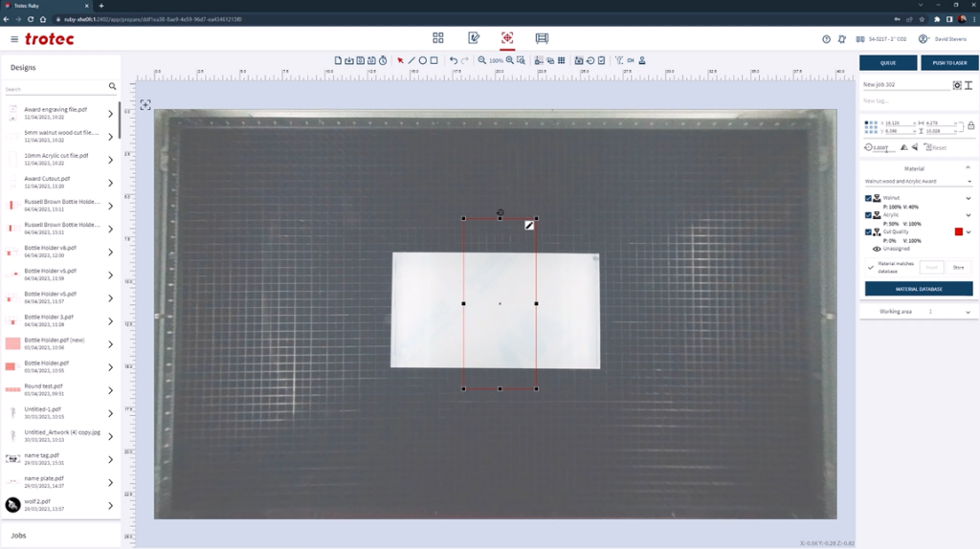
Task: Disable the Cut Quality layer checkbox
Action: 868,231
